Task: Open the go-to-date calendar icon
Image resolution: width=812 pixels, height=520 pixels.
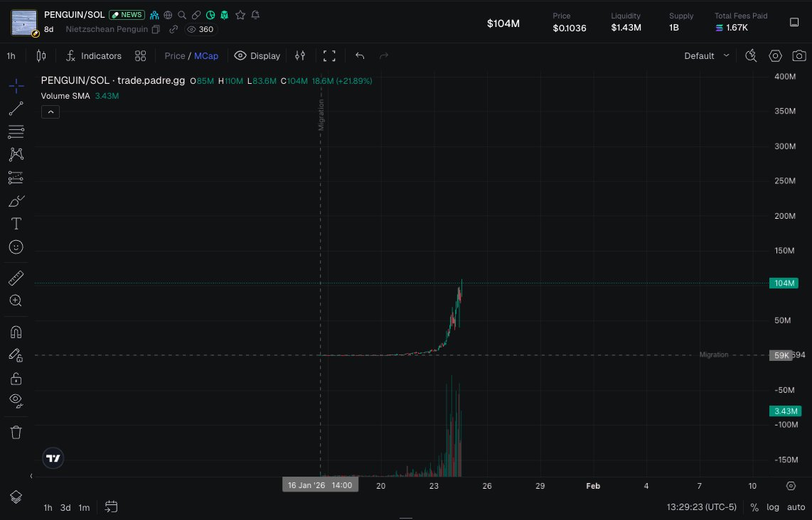Action: (111, 507)
